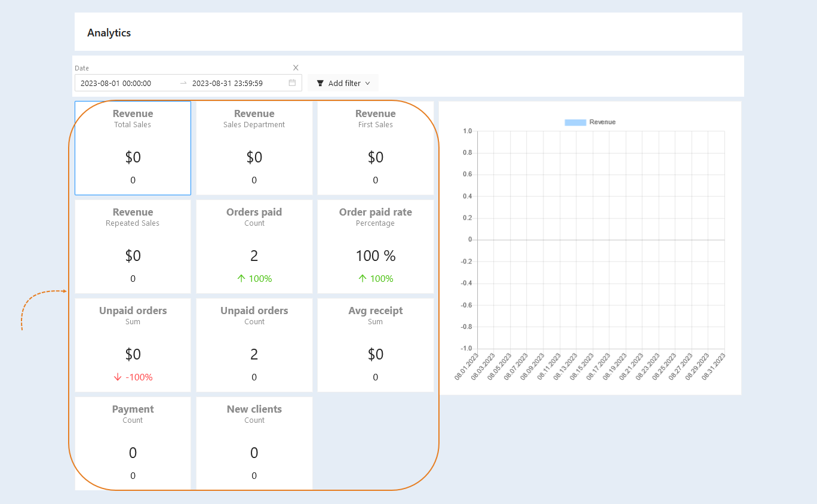Select the Order paid rate card
Viewport: 817px width, 504px height.
pyautogui.click(x=376, y=247)
